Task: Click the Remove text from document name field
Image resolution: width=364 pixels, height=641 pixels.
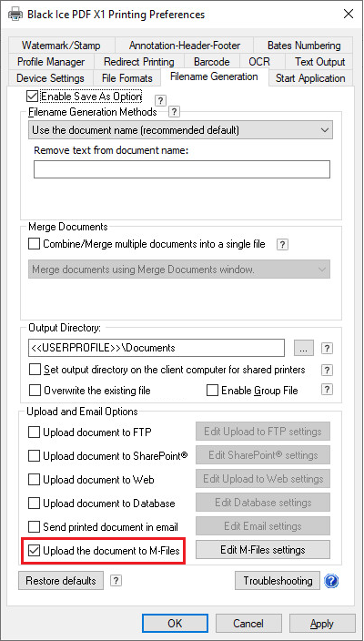Action: (x=182, y=169)
